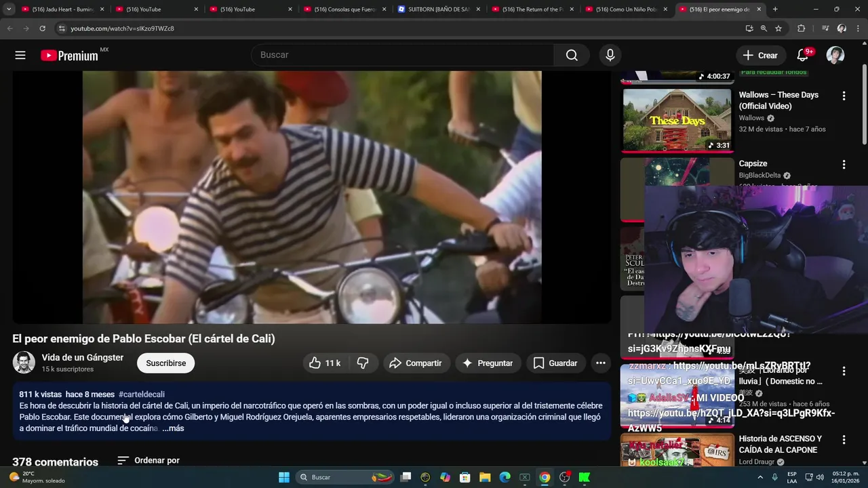868x488 pixels.
Task: Like the video with thumbs up
Action: tap(324, 363)
